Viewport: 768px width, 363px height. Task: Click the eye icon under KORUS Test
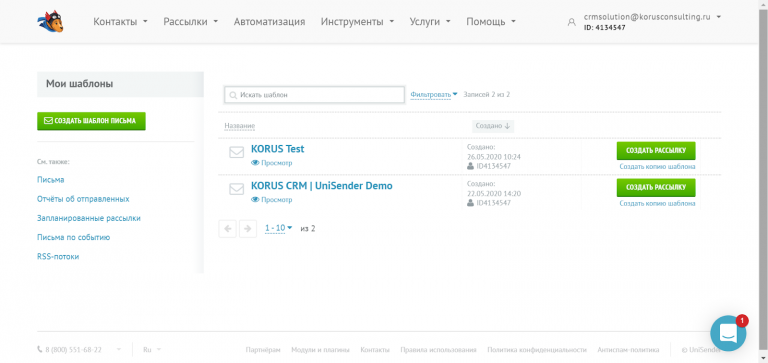tap(255, 163)
